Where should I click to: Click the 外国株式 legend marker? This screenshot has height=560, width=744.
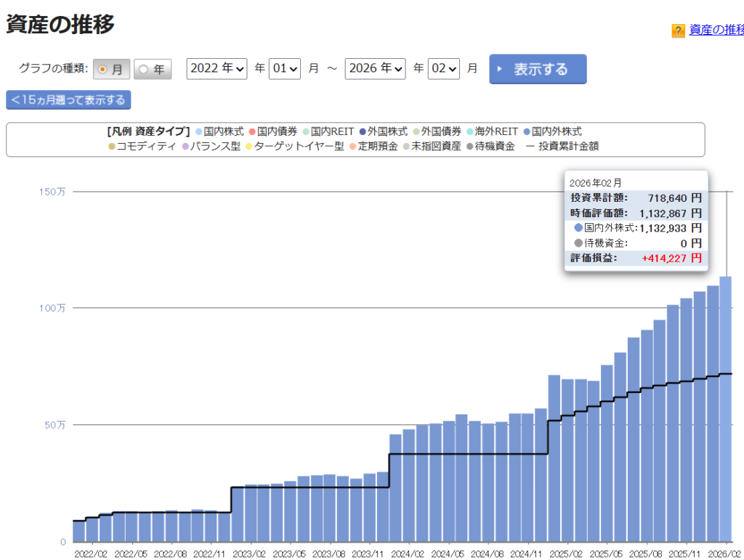(362, 132)
